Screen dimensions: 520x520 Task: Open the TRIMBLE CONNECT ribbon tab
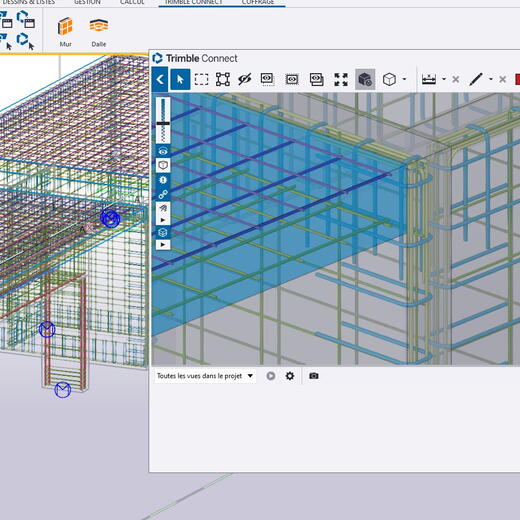click(194, 2)
